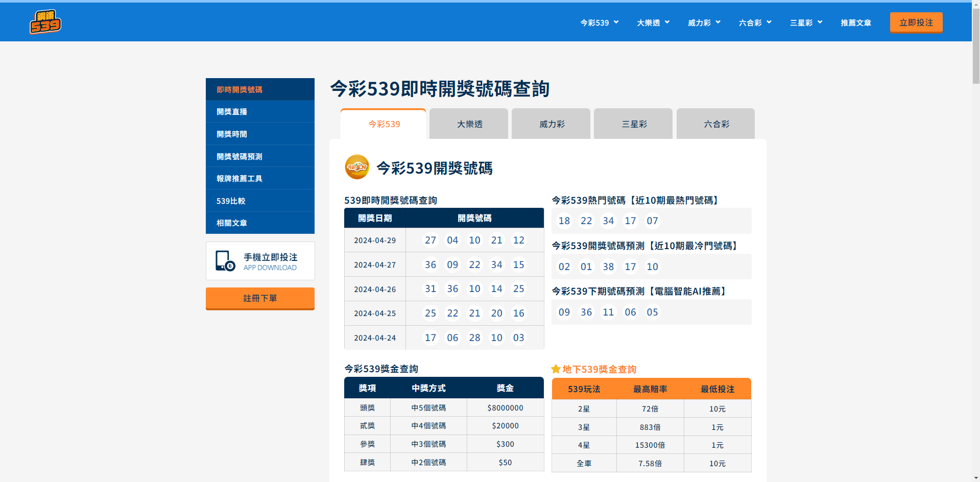Image resolution: width=980 pixels, height=482 pixels.
Task: Expand the 威力彩 navigation dropdown
Action: (704, 23)
